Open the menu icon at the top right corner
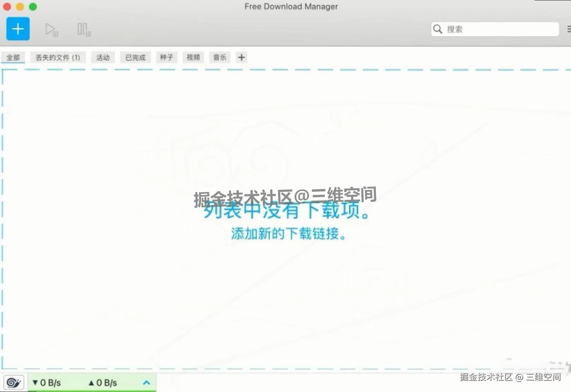Screen dimensions: 571x392 [568, 29]
